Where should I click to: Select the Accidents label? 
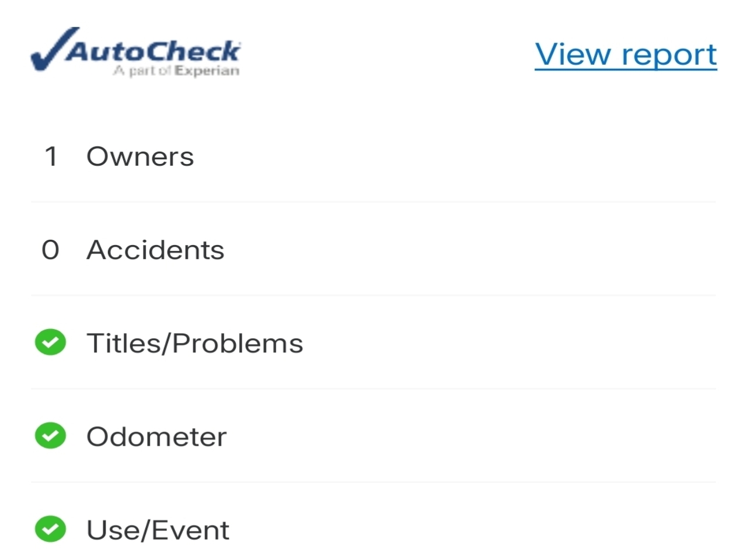[155, 250]
